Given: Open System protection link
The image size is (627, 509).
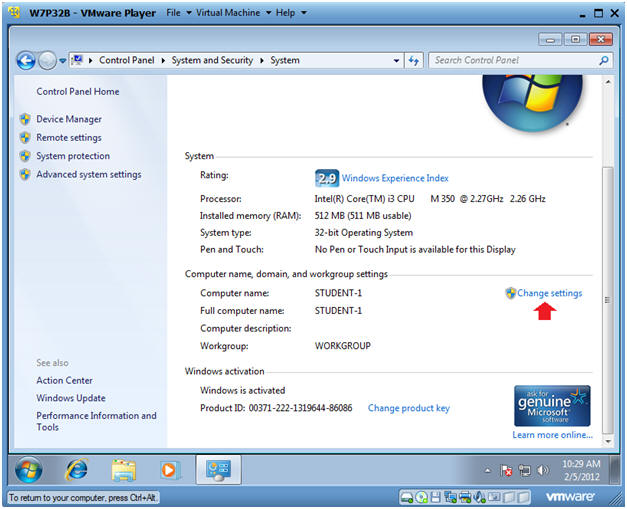Looking at the screenshot, I should pyautogui.click(x=73, y=156).
